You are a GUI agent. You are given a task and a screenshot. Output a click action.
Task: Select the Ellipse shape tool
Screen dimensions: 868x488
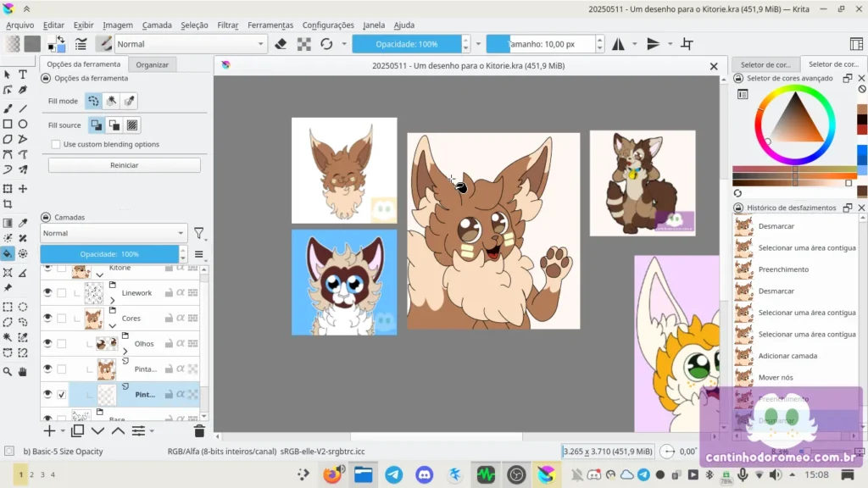tap(23, 124)
